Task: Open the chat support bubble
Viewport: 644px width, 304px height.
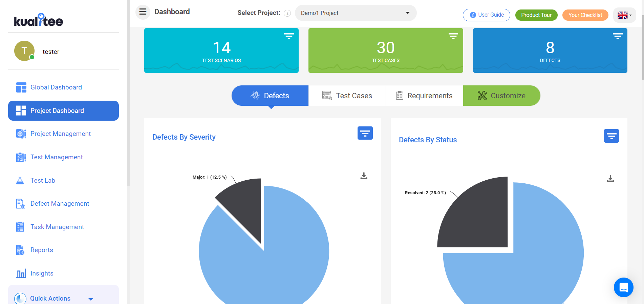Action: tap(623, 287)
